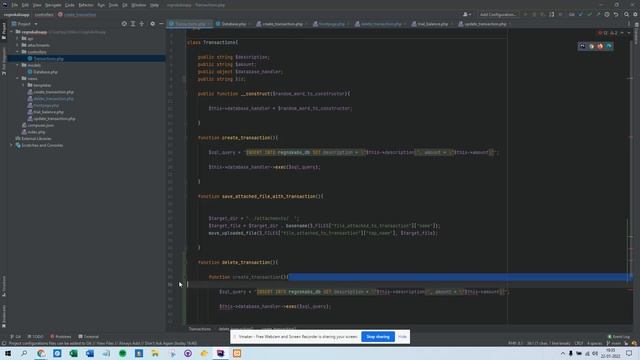Open in Chrome browser icon in editor
The image size is (640, 360).
point(591,46)
